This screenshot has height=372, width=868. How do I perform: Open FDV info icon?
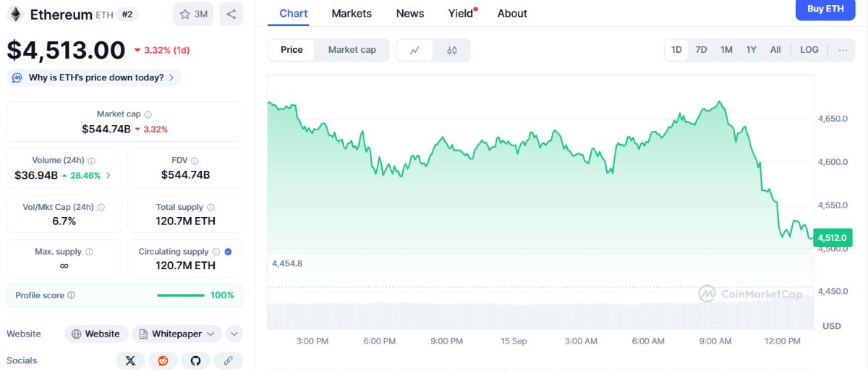pos(195,161)
